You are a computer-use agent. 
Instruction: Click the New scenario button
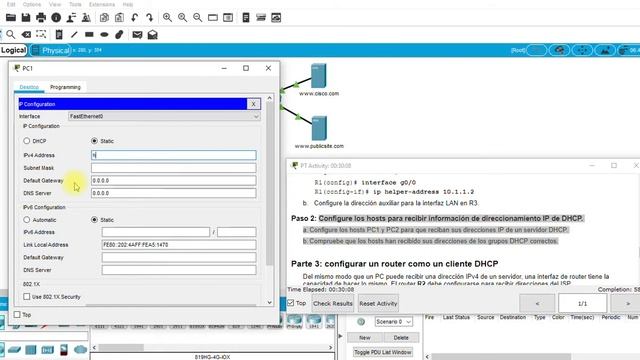365,338
